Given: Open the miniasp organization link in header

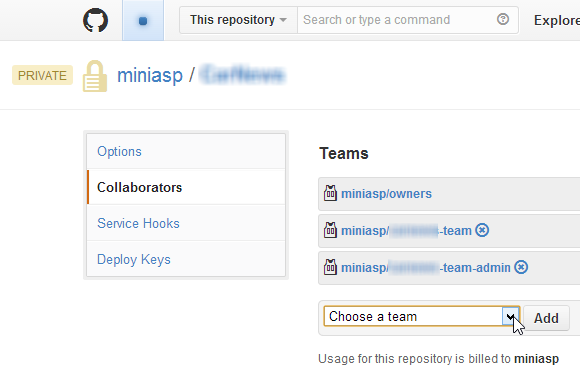Looking at the screenshot, I should 150,76.
